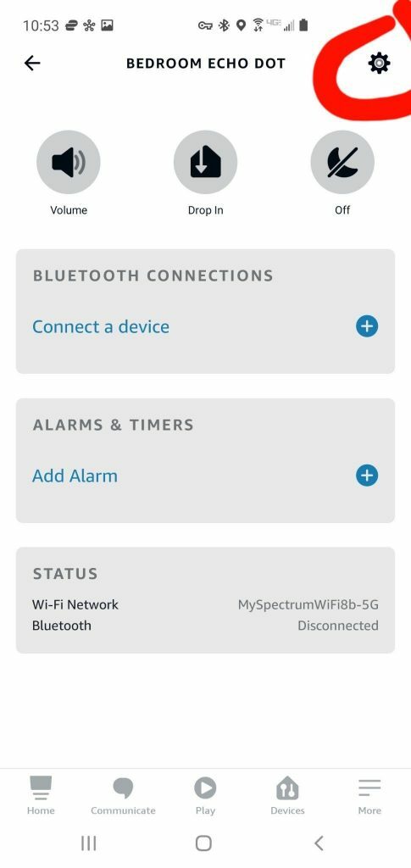Tap the plus icon to add alarm
This screenshot has width=411, height=868.
pos(367,475)
